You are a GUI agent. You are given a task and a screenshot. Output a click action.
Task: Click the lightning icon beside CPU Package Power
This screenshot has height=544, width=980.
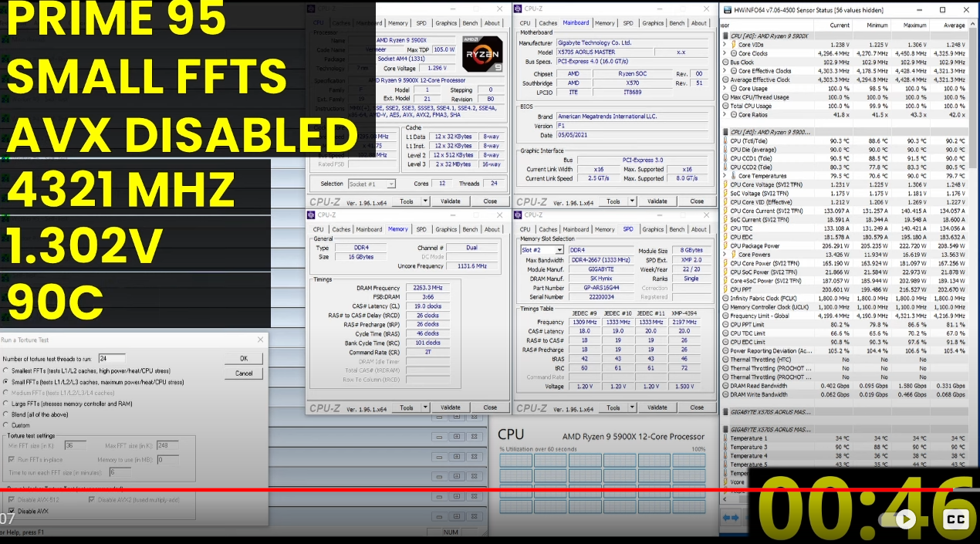(x=726, y=246)
